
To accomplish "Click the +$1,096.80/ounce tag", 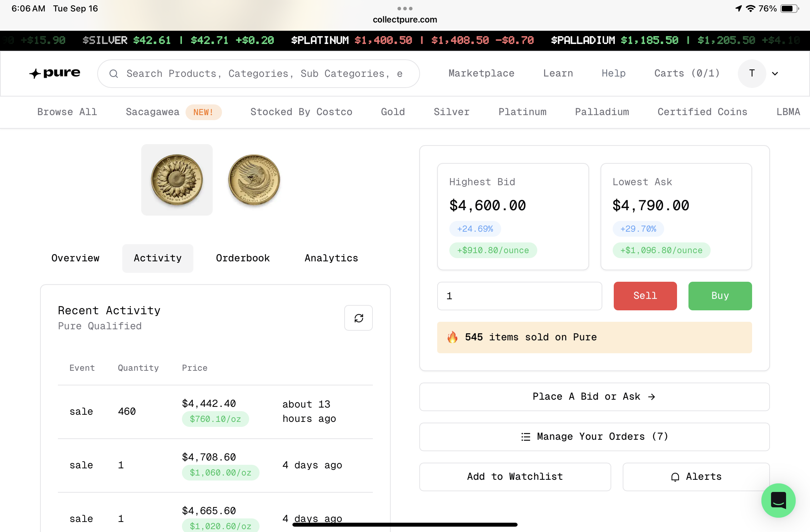I will pos(661,250).
